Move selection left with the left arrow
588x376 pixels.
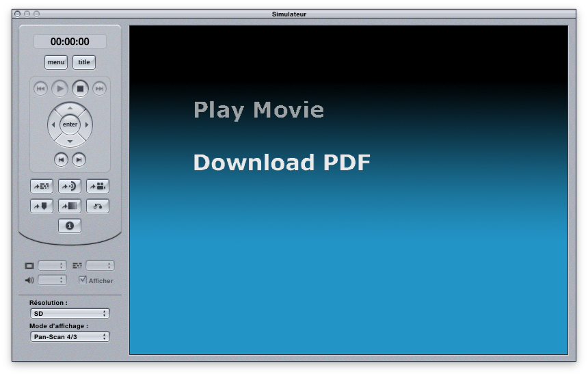point(53,124)
